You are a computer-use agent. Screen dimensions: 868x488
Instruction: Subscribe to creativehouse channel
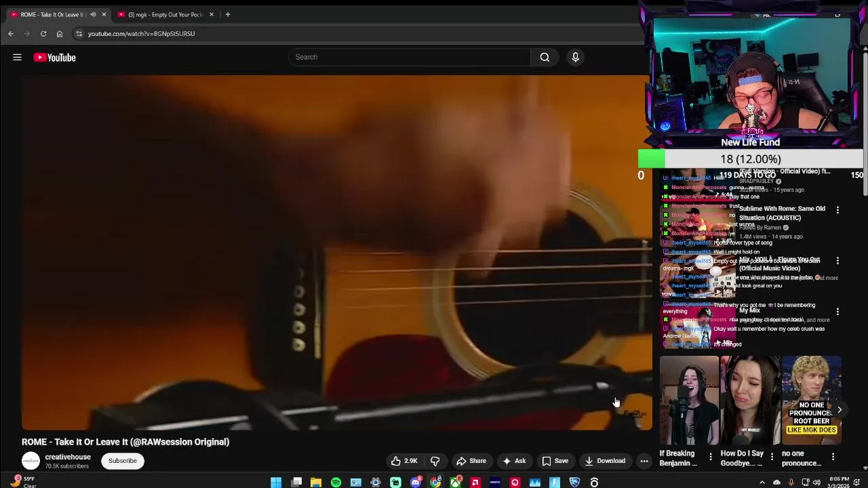click(123, 461)
